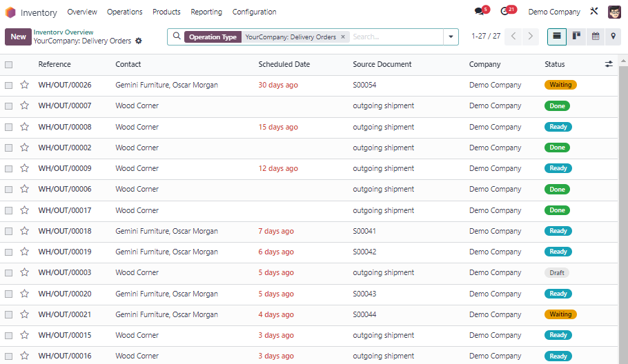The height and width of the screenshot is (364, 628).
Task: Open the user avatar menu
Action: point(614,12)
